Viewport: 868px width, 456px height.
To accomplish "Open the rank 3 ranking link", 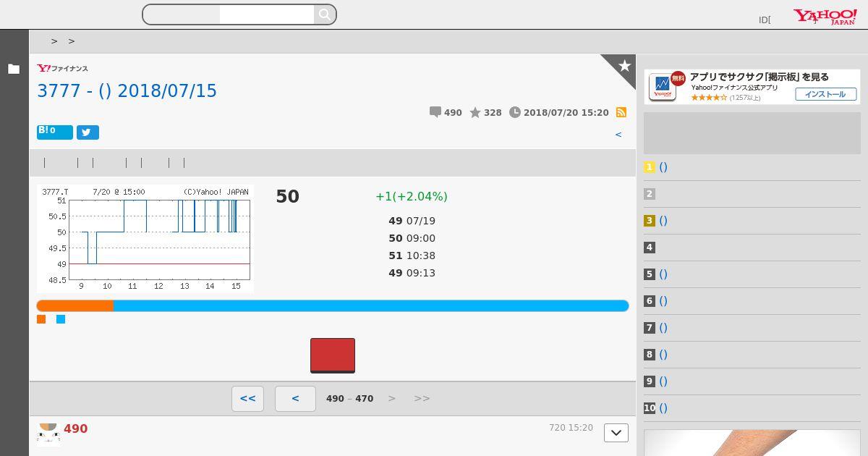I will click(x=663, y=221).
